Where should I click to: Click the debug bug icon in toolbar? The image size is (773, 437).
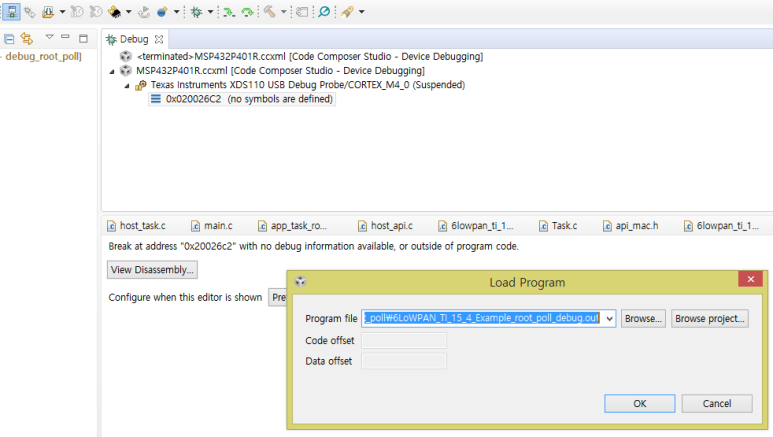click(x=196, y=12)
